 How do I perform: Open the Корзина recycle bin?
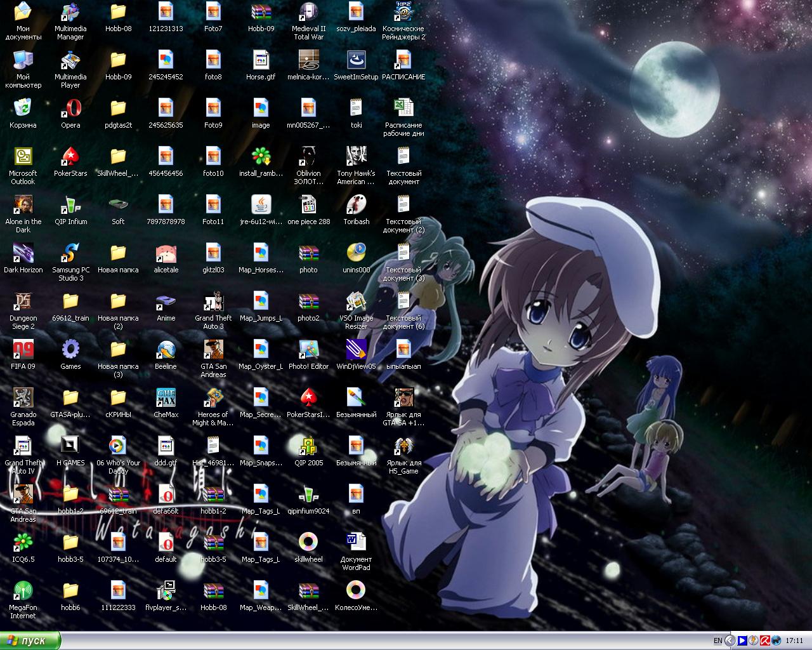pyautogui.click(x=23, y=108)
